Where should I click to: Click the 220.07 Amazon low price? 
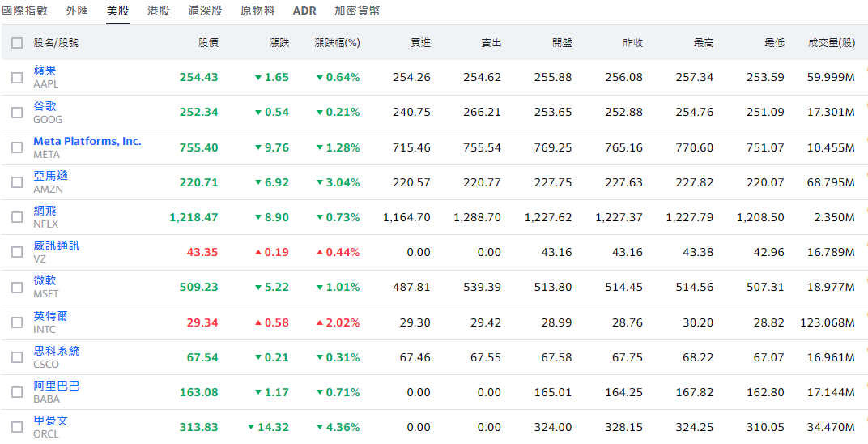(766, 182)
